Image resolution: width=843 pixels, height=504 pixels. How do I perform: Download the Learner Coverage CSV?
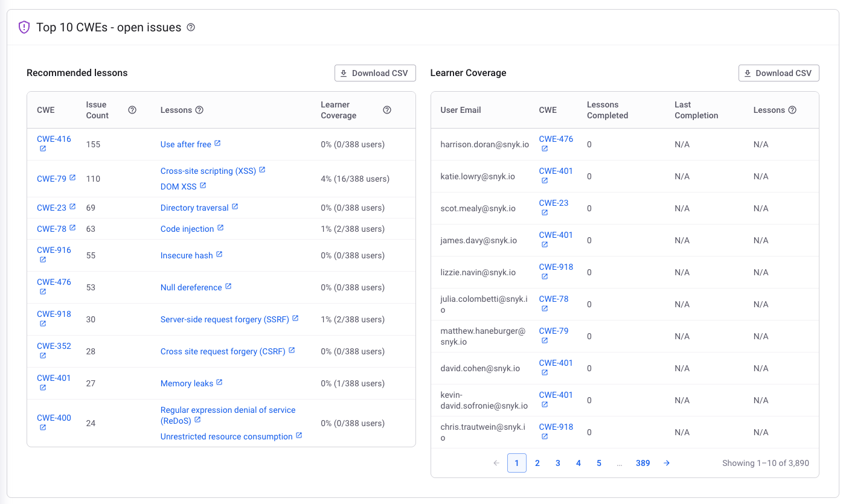pyautogui.click(x=778, y=73)
